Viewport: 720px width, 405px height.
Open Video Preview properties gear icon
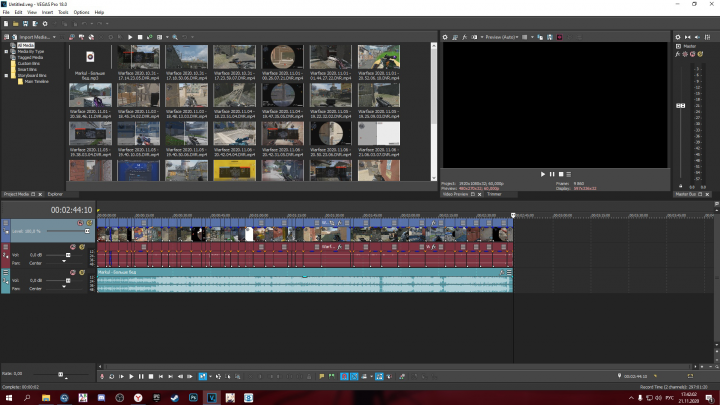(x=445, y=37)
